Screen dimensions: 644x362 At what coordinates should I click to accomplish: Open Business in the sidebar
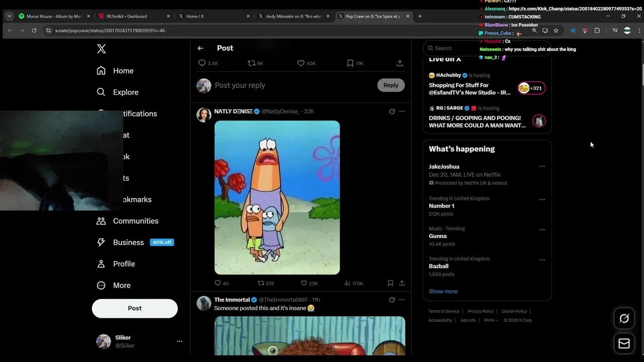(135, 242)
